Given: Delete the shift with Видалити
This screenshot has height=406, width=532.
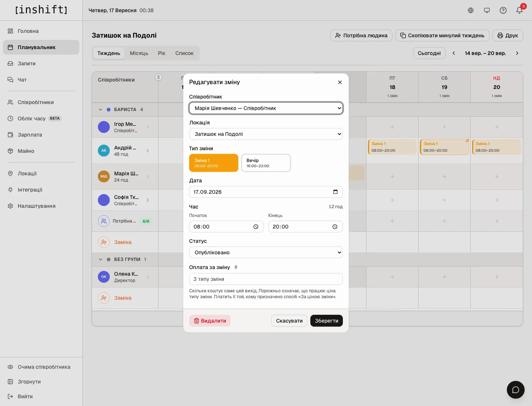Looking at the screenshot, I should tap(210, 321).
